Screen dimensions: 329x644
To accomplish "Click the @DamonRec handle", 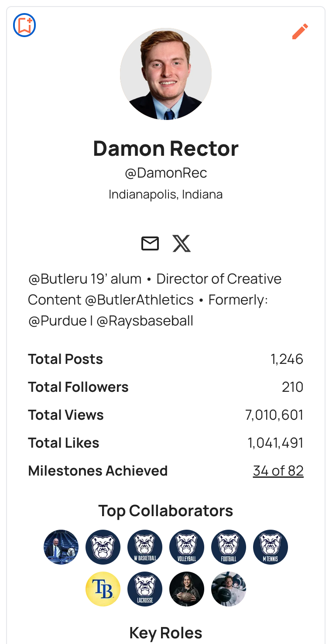I will pos(166,173).
